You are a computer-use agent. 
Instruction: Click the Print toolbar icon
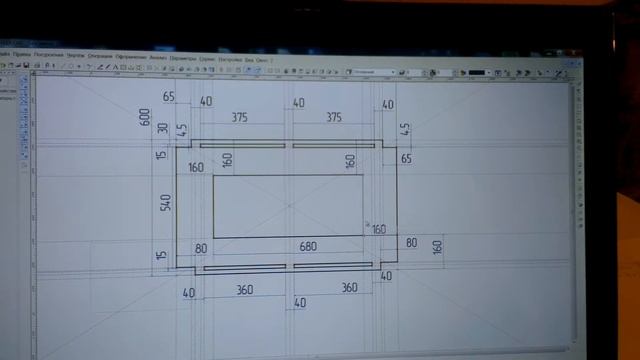point(37,66)
